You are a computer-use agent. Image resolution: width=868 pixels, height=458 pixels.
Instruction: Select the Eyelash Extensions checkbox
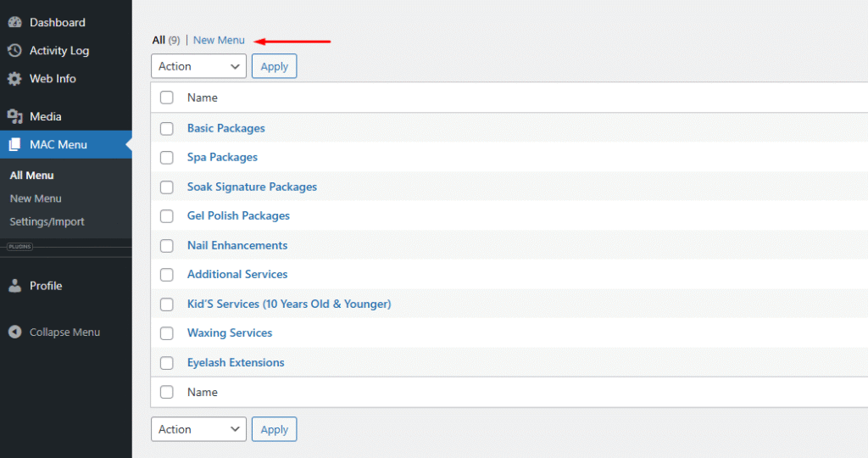pyautogui.click(x=167, y=363)
